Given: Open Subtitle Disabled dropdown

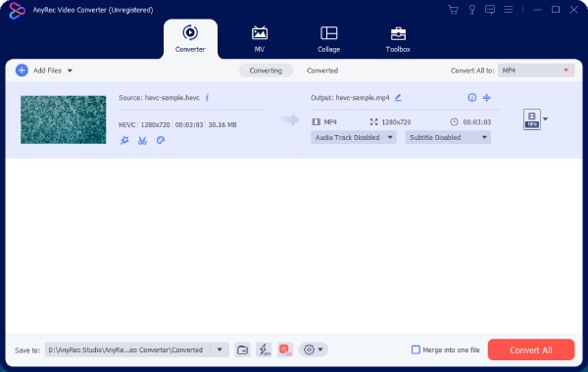Looking at the screenshot, I should (448, 137).
